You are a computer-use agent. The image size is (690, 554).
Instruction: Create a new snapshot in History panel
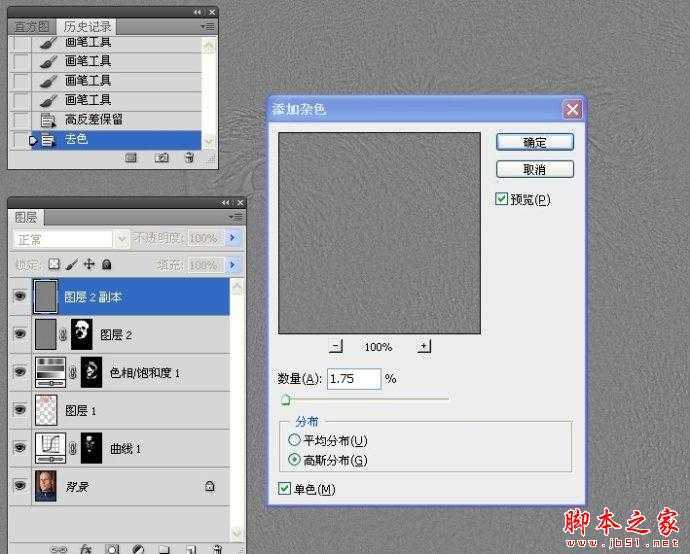[x=161, y=158]
